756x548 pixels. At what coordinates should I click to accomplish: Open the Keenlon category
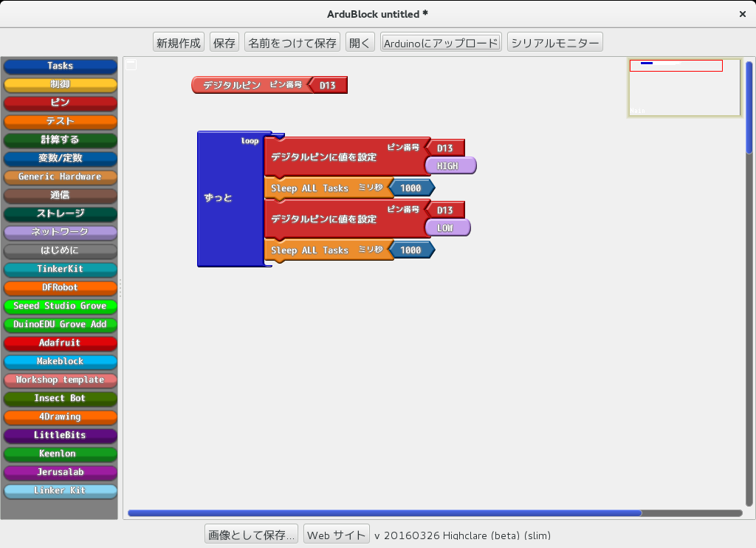click(61, 453)
